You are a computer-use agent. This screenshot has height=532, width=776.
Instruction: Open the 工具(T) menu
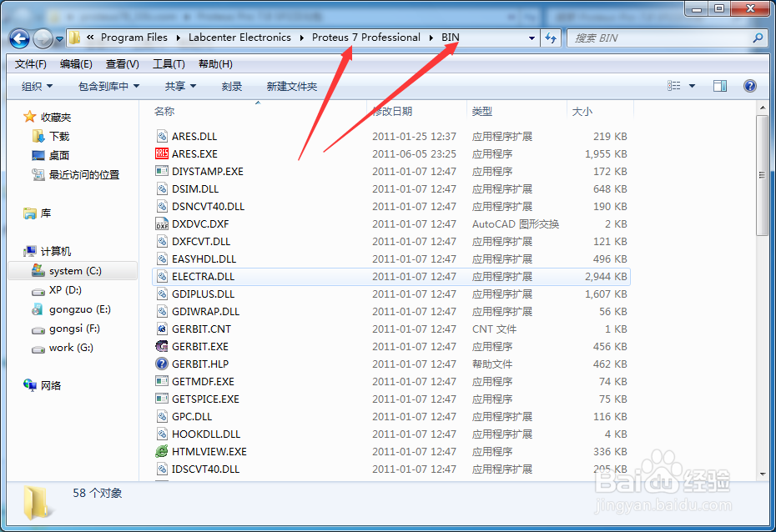169,64
